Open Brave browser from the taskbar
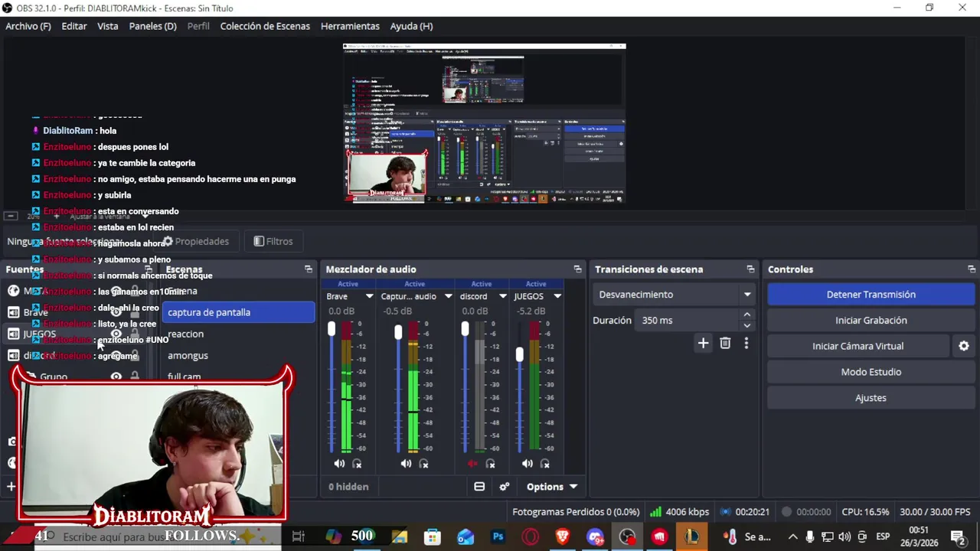Image resolution: width=980 pixels, height=551 pixels. (x=563, y=537)
